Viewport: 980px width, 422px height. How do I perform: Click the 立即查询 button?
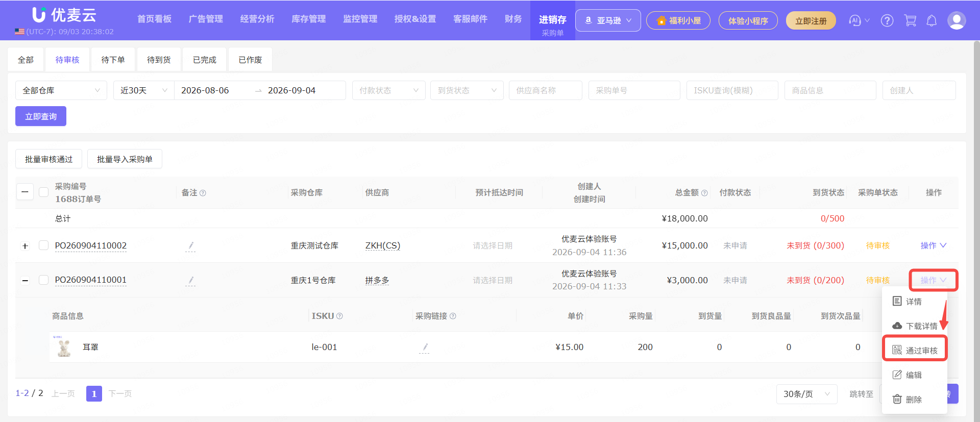41,116
